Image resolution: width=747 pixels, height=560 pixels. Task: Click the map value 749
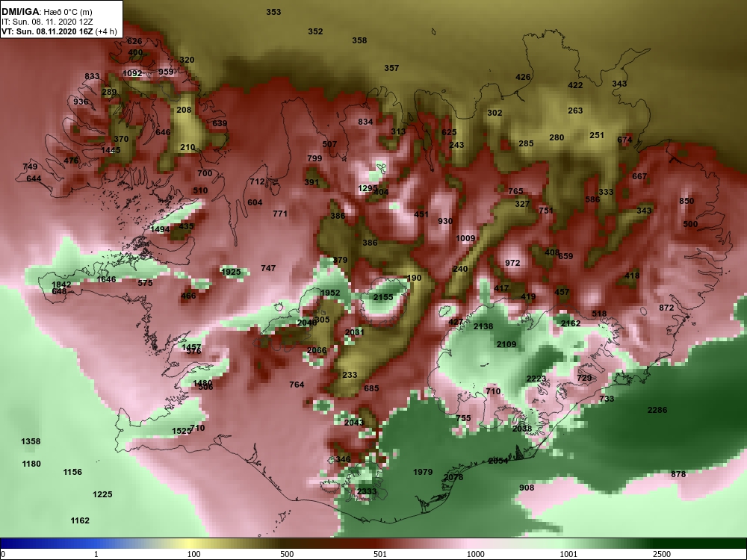[x=30, y=167]
